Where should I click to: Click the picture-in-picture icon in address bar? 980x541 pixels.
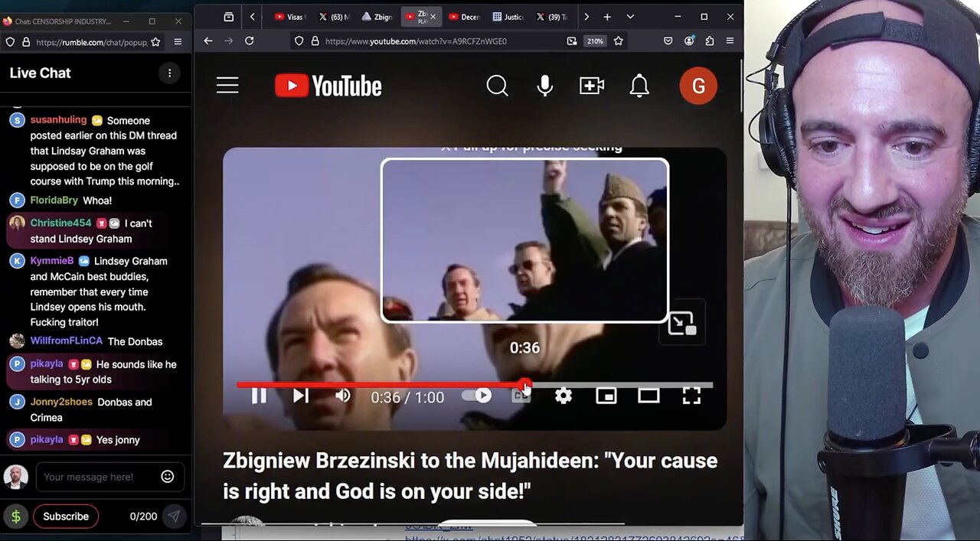click(x=572, y=41)
